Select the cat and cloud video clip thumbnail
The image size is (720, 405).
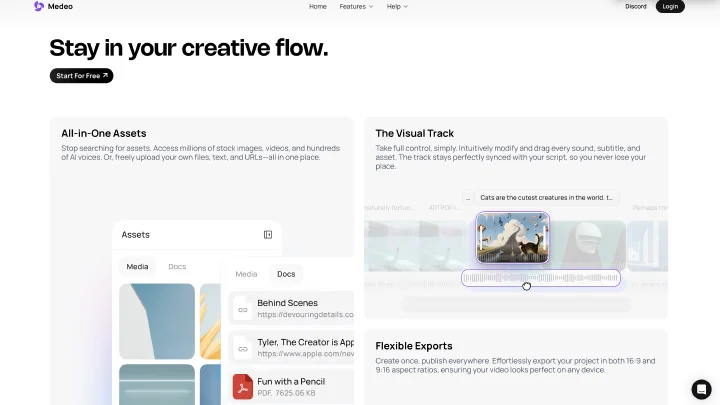(x=512, y=237)
